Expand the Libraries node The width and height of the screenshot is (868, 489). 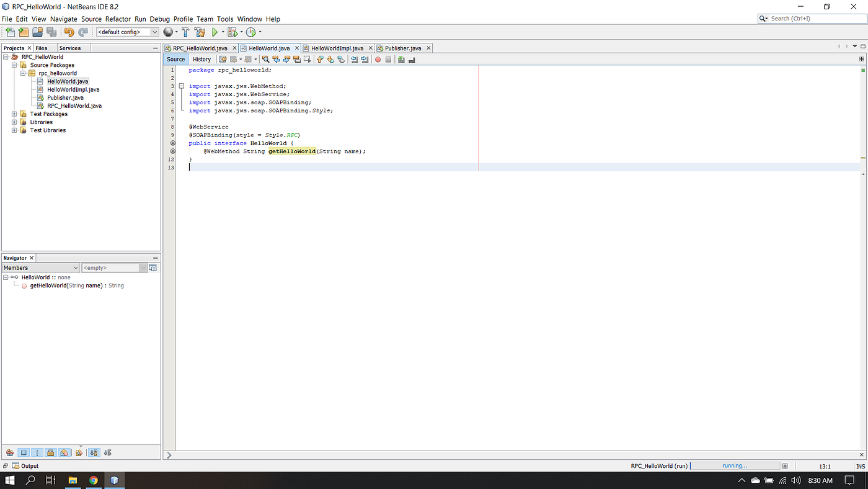14,122
